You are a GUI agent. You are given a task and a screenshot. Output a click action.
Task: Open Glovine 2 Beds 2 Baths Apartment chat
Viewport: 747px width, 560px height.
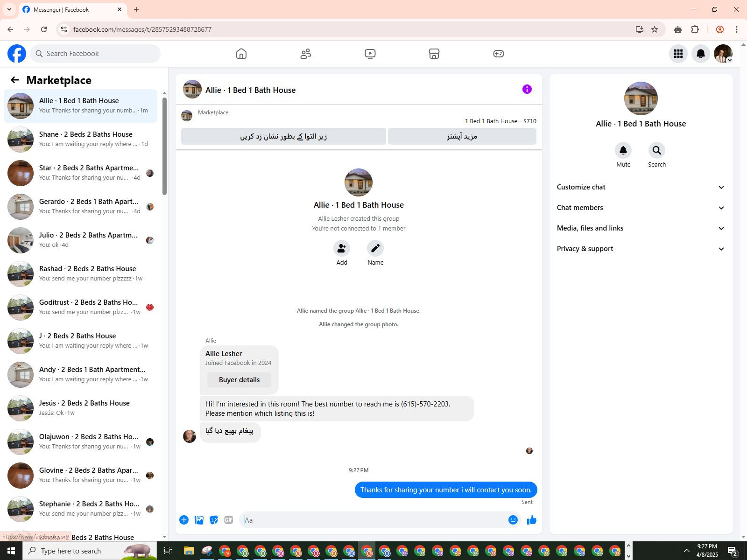tap(80, 476)
